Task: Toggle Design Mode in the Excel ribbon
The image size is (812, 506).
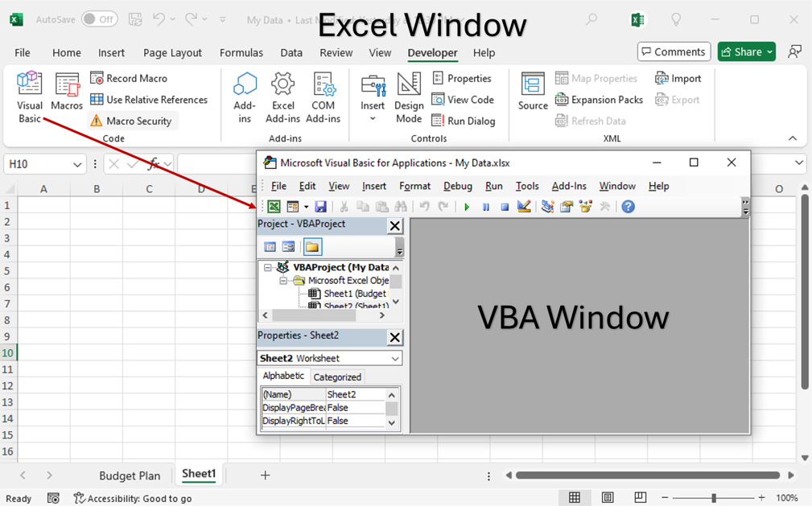Action: click(409, 97)
